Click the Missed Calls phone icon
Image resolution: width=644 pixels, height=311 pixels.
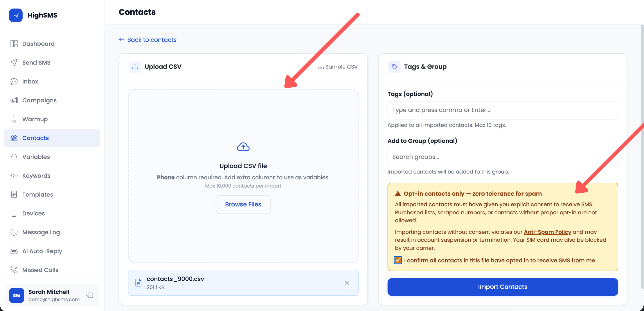click(x=14, y=270)
